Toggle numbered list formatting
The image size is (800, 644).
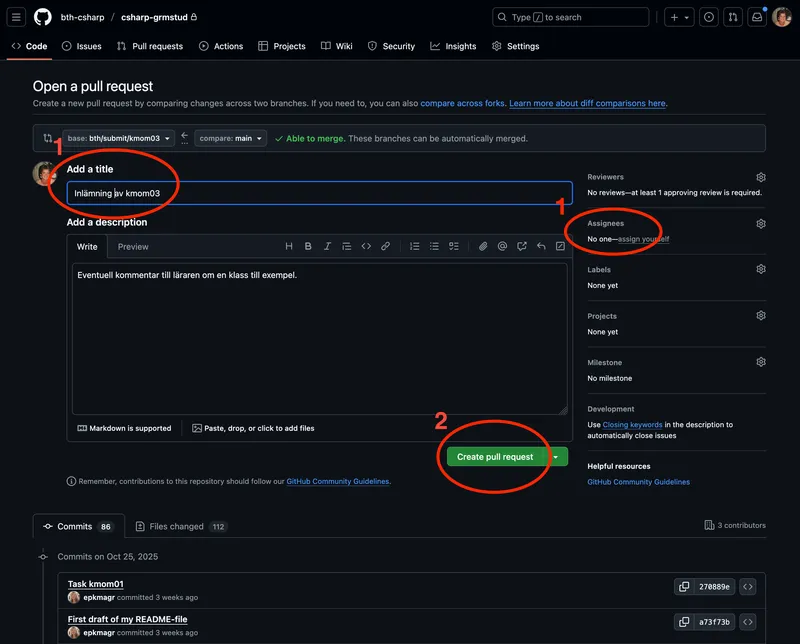414,246
